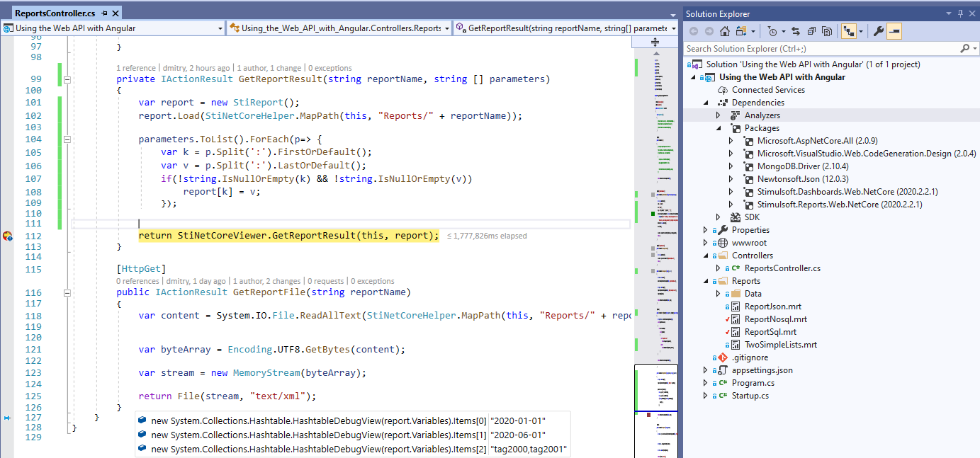Collapse the Reports folder
The width and height of the screenshot is (980, 458).
point(705,281)
